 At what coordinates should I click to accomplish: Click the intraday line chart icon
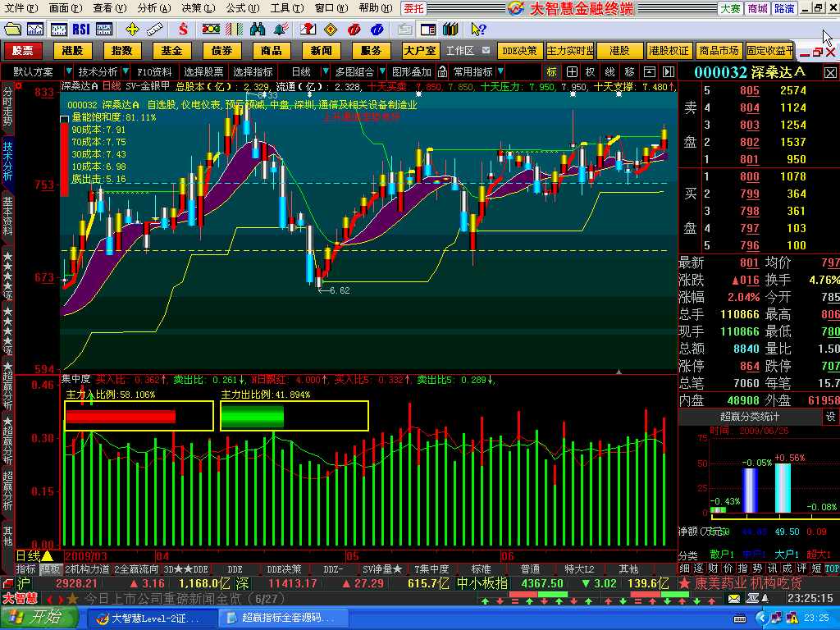[35, 30]
